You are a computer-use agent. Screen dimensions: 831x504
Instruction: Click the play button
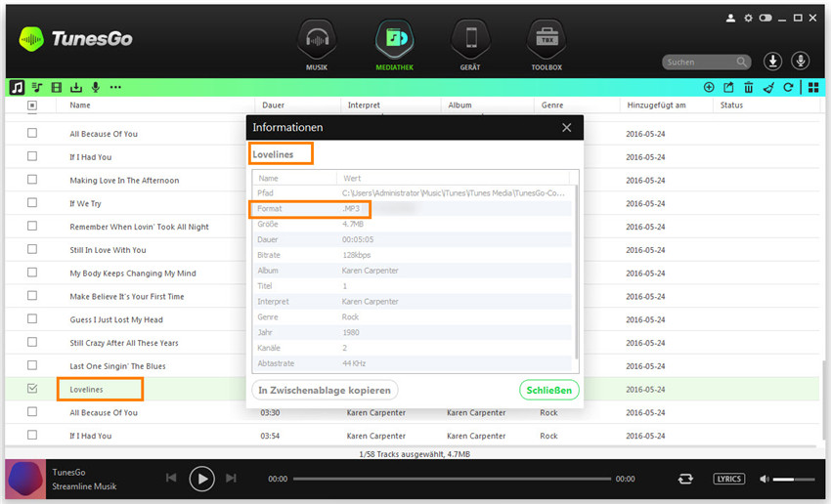point(202,479)
